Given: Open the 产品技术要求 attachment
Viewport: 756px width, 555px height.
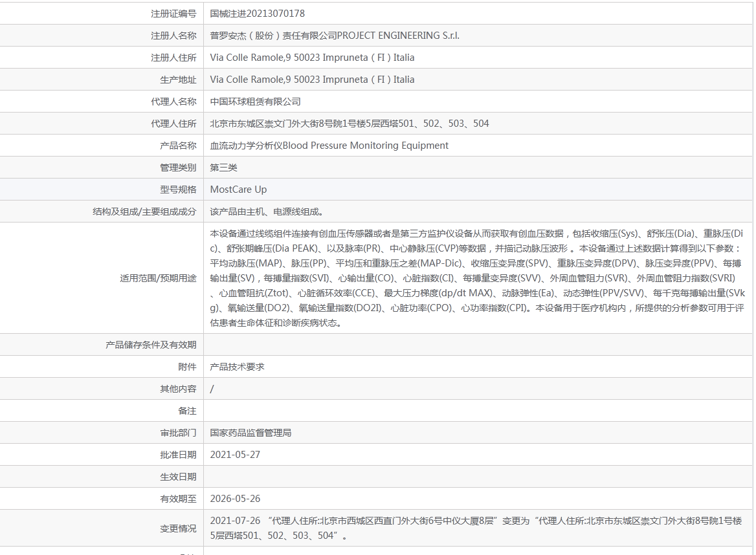Looking at the screenshot, I should click(237, 367).
